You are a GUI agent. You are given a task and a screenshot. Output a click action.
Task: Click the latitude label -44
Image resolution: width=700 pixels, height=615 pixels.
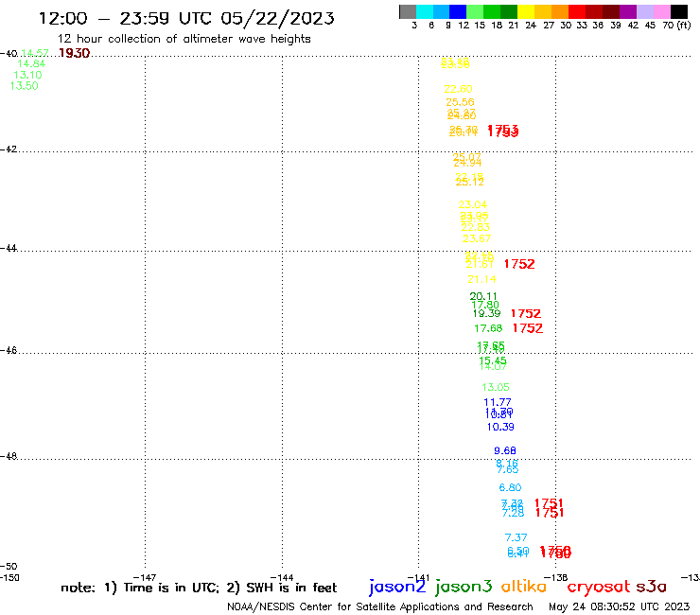tap(9, 248)
